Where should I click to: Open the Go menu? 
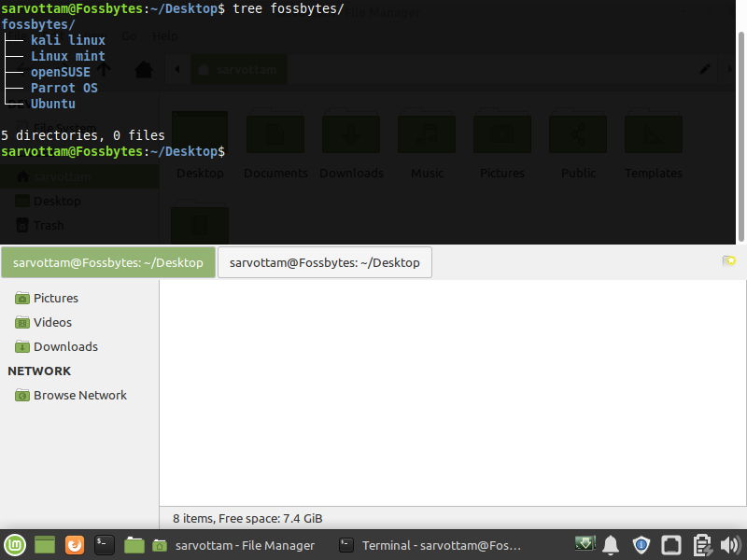click(x=129, y=35)
